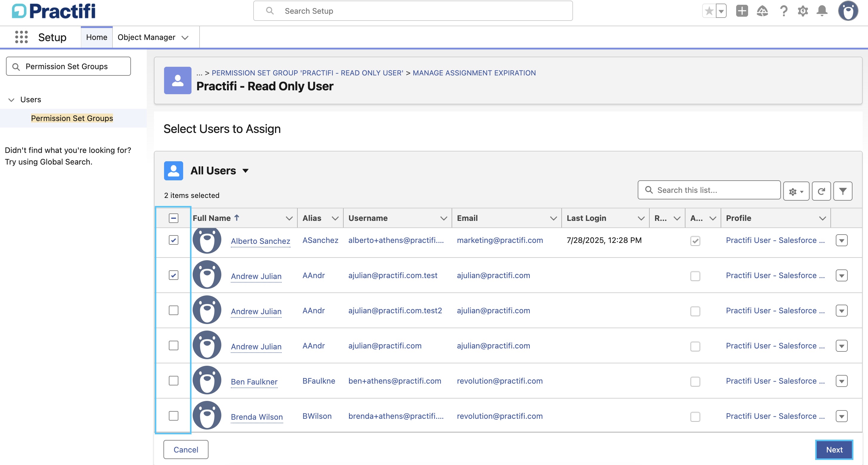This screenshot has width=868, height=465.
Task: Open row actions menu for Alberto Sanchez
Action: click(841, 241)
